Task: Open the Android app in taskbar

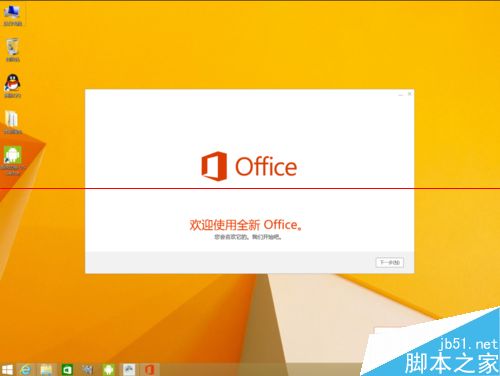Action: pos(108,369)
